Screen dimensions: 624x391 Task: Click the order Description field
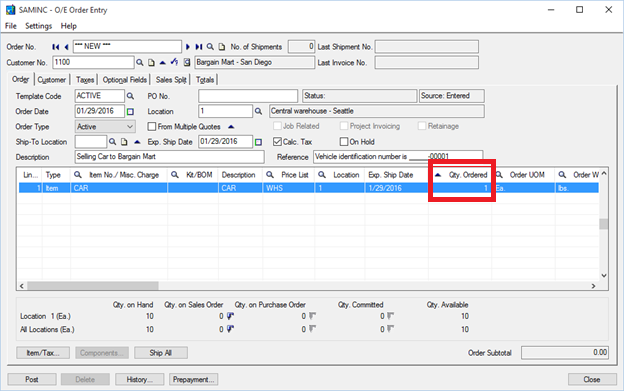pos(170,157)
